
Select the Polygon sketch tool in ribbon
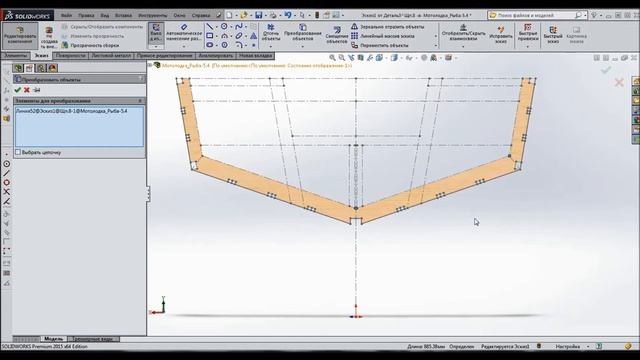224,45
